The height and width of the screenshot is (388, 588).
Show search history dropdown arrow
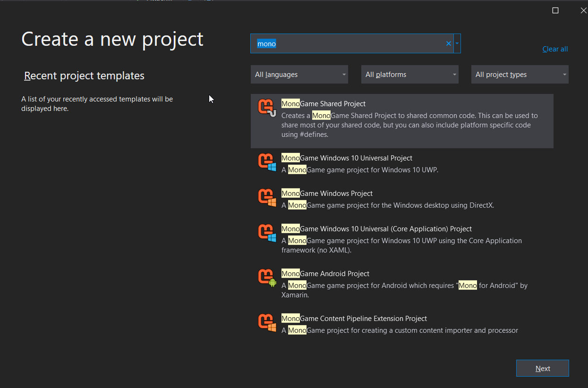pos(457,43)
